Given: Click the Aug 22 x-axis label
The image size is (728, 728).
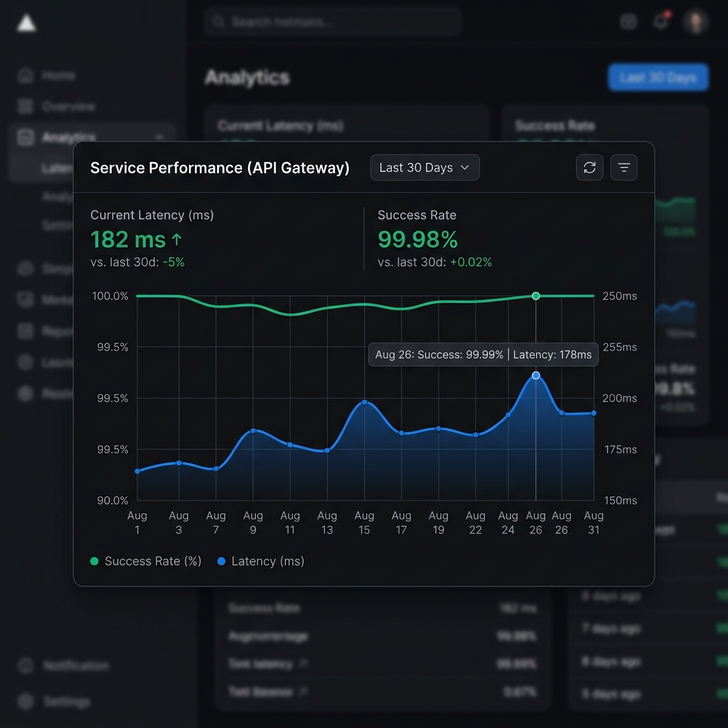Looking at the screenshot, I should pyautogui.click(x=476, y=523).
